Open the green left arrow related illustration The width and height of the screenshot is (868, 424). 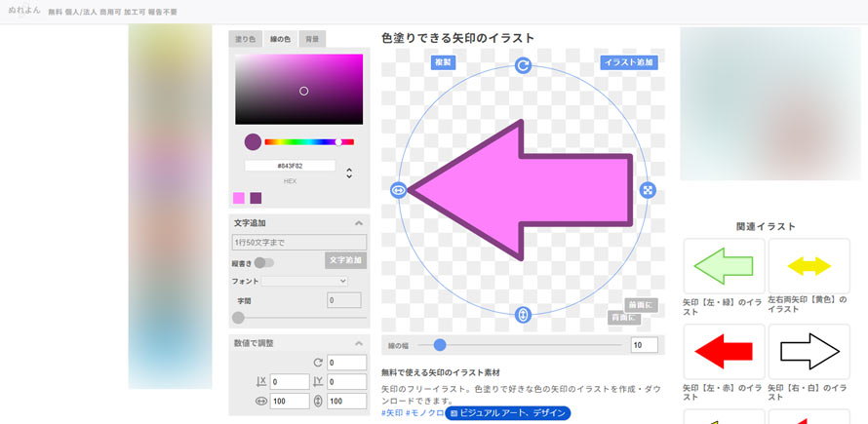coord(724,266)
